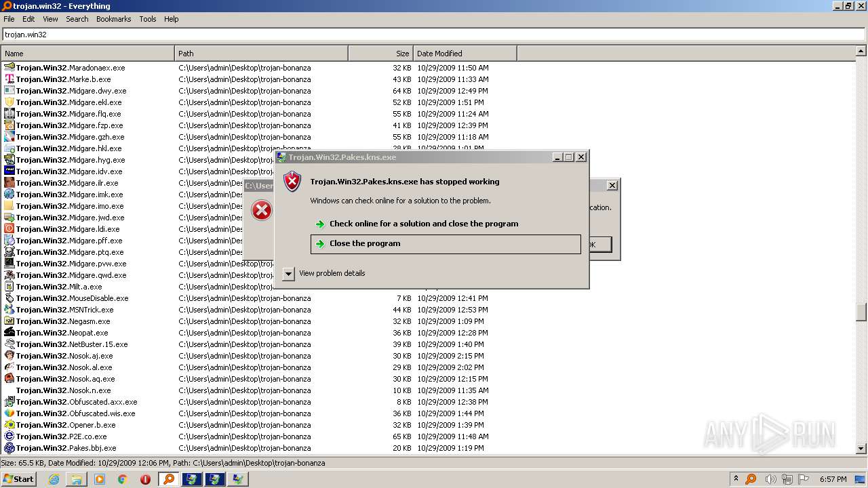Select the Trojan.Win32.Negasm.exe file row
Screen dimensions: 868x488
click(258, 321)
